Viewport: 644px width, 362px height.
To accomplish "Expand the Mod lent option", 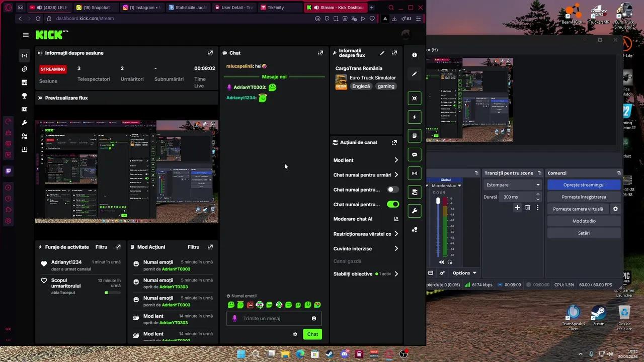I will [396, 160].
